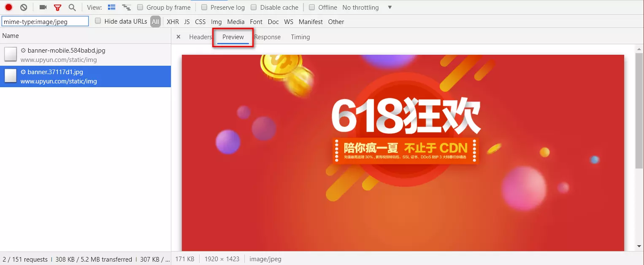Click the file icon beside banner-mobile.584babd.jpg

pos(11,54)
